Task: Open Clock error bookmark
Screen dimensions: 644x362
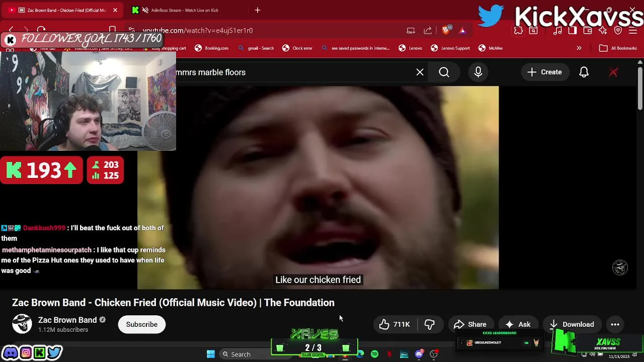Action: click(297, 48)
